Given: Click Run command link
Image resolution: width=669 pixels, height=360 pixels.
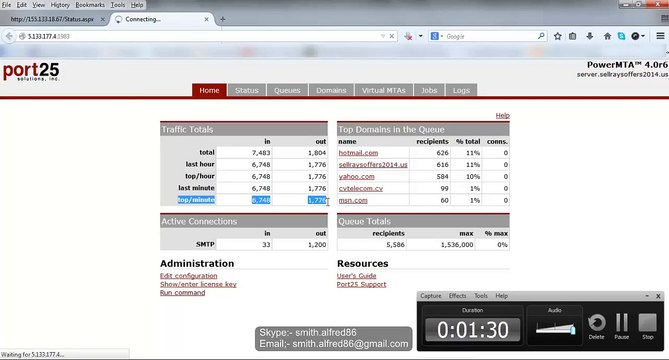Looking at the screenshot, I should (x=182, y=293).
